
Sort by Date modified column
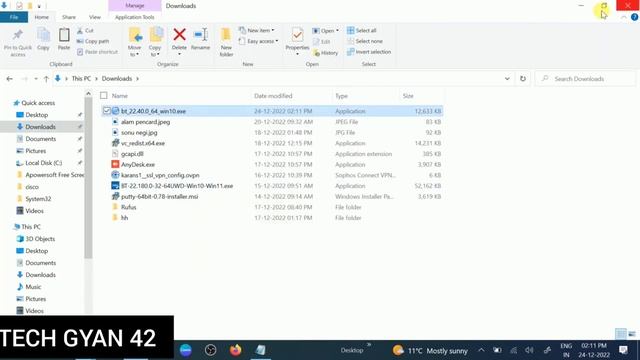click(x=273, y=96)
